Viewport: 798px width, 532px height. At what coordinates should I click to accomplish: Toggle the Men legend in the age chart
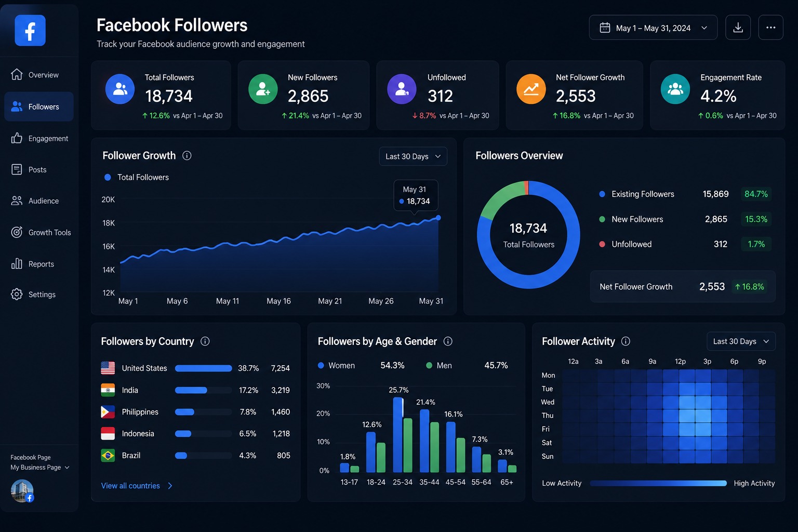click(439, 365)
